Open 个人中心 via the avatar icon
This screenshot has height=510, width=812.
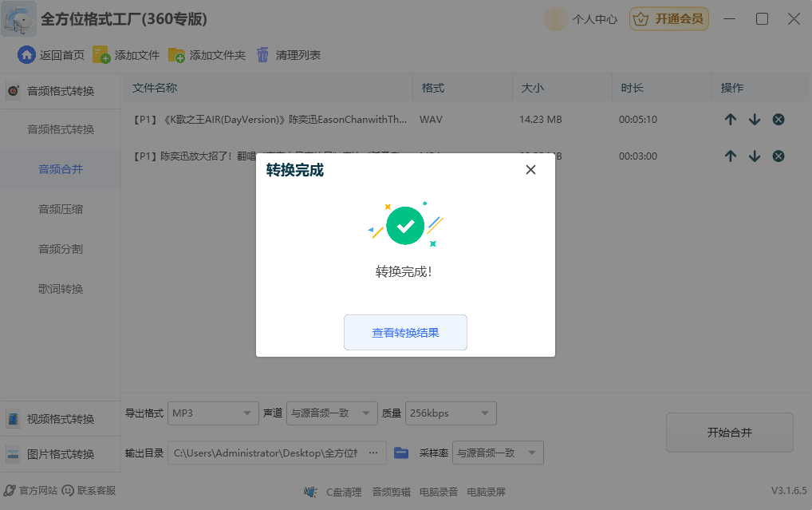click(x=554, y=18)
